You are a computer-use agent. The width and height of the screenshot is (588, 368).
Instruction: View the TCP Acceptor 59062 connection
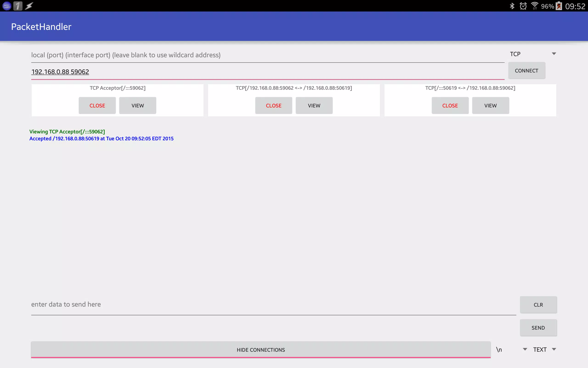138,106
